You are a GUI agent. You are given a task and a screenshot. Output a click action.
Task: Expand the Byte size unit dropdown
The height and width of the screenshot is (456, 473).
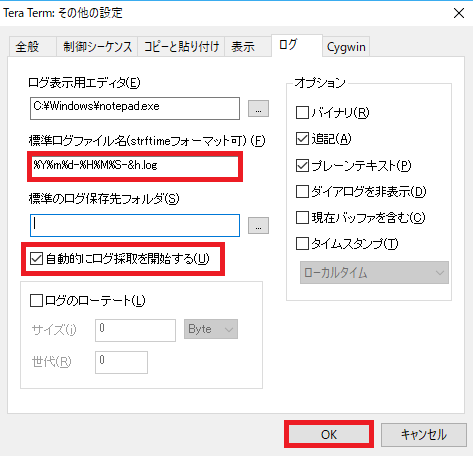[211, 329]
